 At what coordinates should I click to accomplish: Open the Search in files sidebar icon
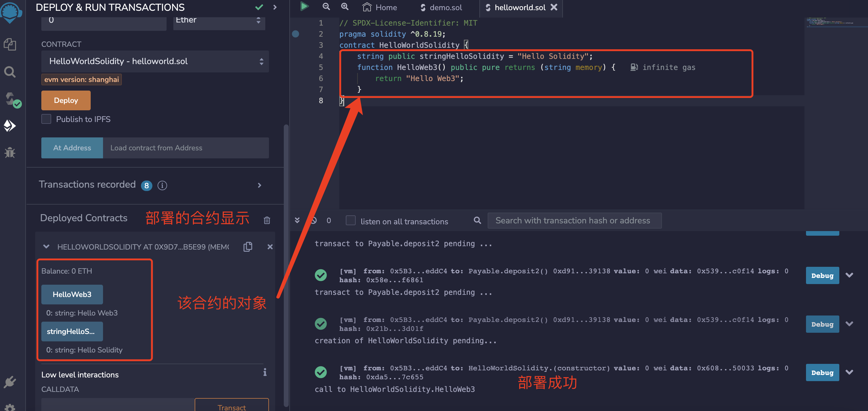[10, 72]
